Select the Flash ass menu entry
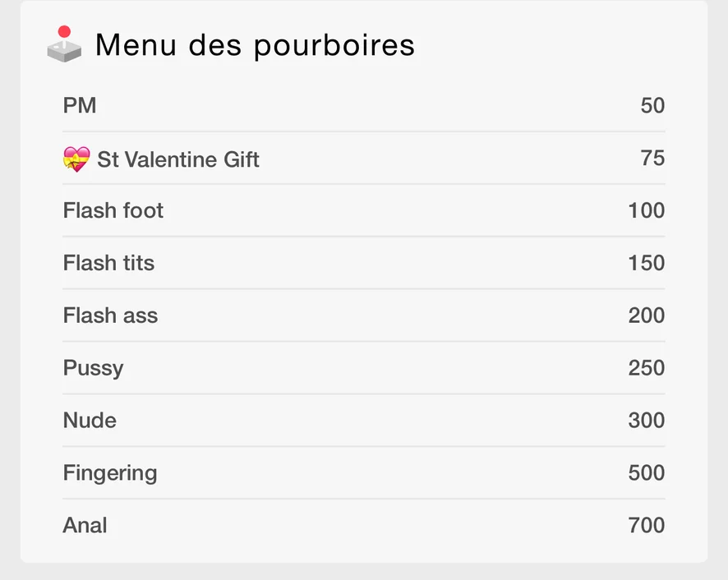Viewport: 728px width, 580px height. 110,316
